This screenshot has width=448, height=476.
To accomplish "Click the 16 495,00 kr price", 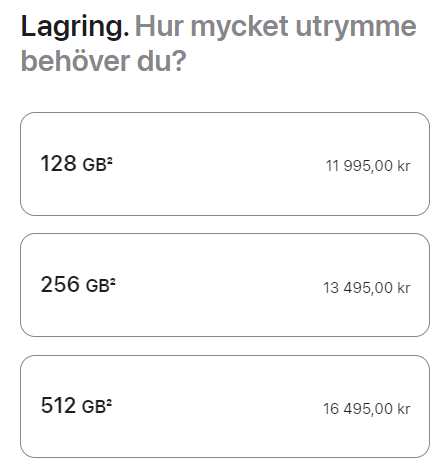I will (367, 408).
